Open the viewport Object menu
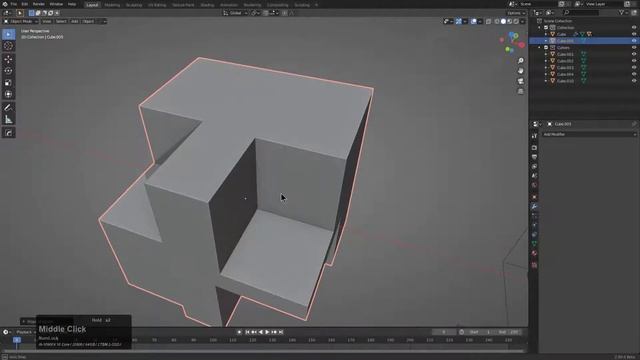This screenshot has height=360, width=640. pos(89,21)
